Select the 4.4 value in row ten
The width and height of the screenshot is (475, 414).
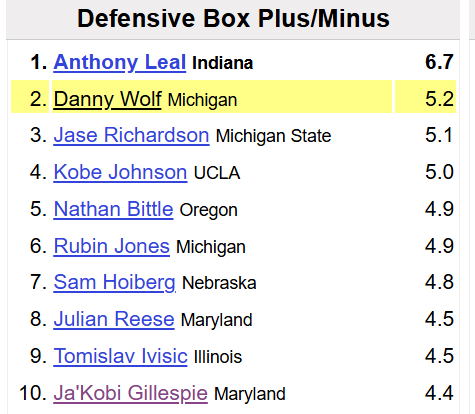(x=439, y=393)
